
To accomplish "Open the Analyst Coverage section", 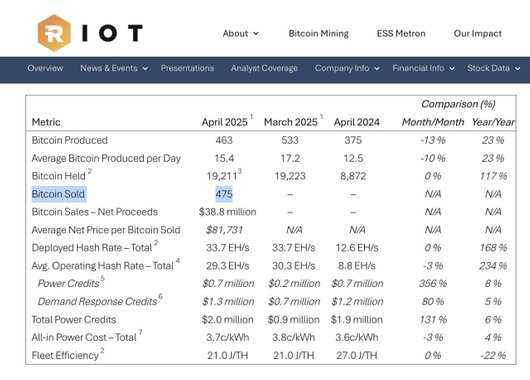I will [x=264, y=68].
